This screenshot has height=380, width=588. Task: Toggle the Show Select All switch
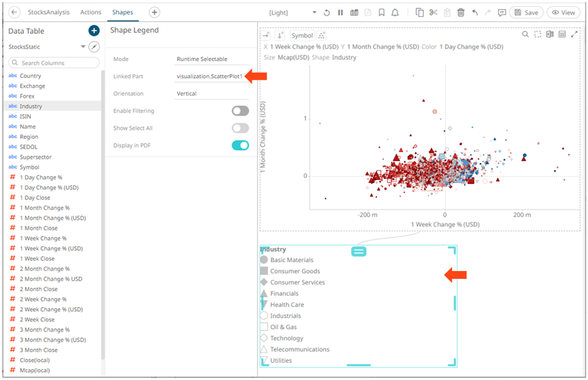240,128
